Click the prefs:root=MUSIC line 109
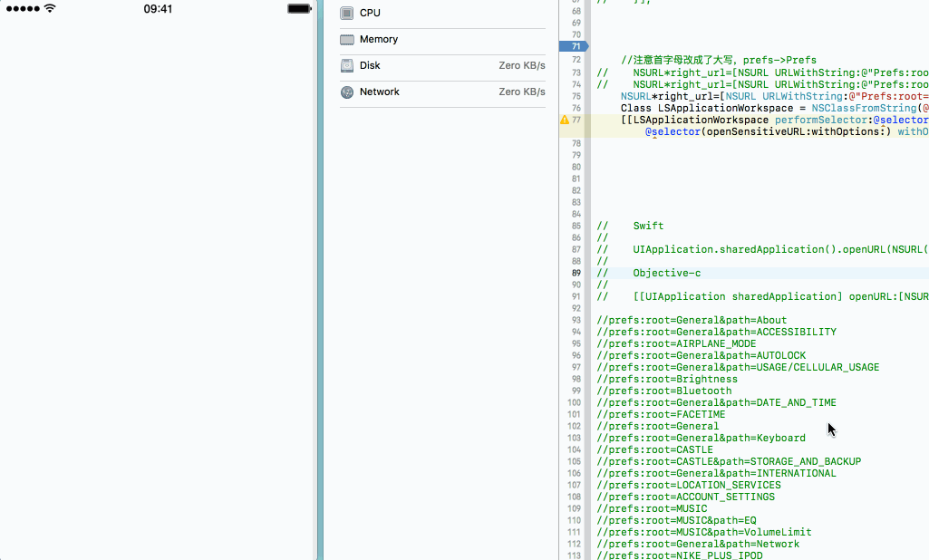The image size is (929, 560). 652,508
